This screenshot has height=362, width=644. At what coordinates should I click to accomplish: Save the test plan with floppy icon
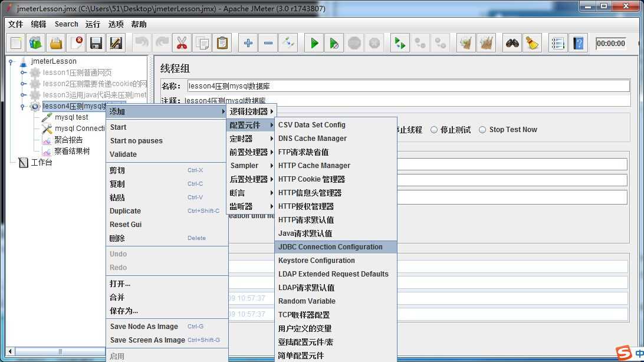96,43
